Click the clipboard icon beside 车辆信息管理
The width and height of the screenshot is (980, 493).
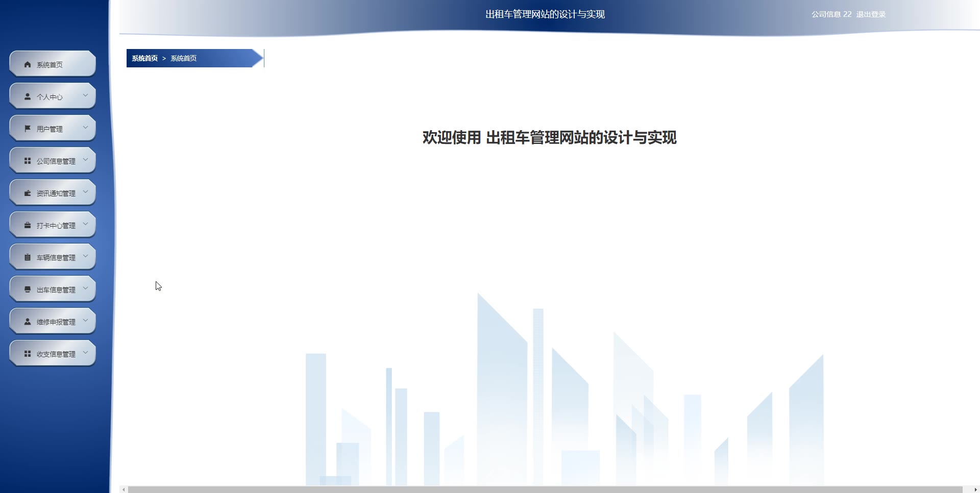(x=28, y=257)
